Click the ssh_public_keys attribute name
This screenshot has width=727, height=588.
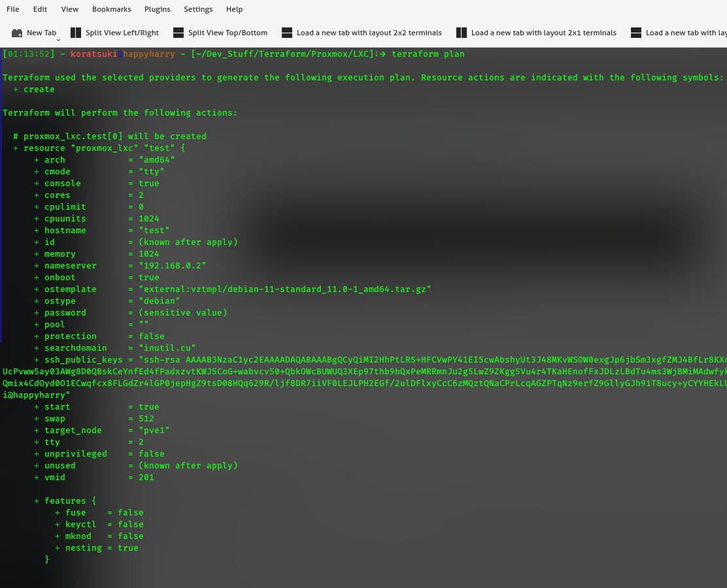point(84,359)
